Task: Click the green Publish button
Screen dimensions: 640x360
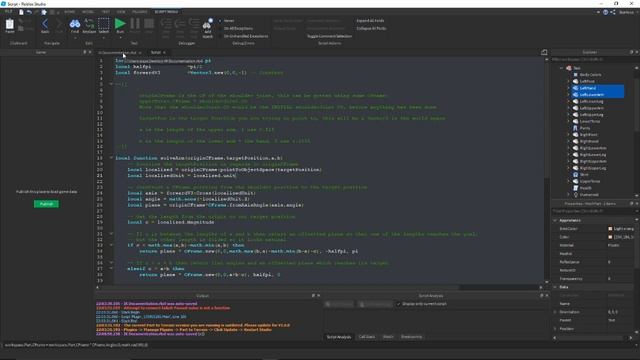Action: click(x=46, y=204)
